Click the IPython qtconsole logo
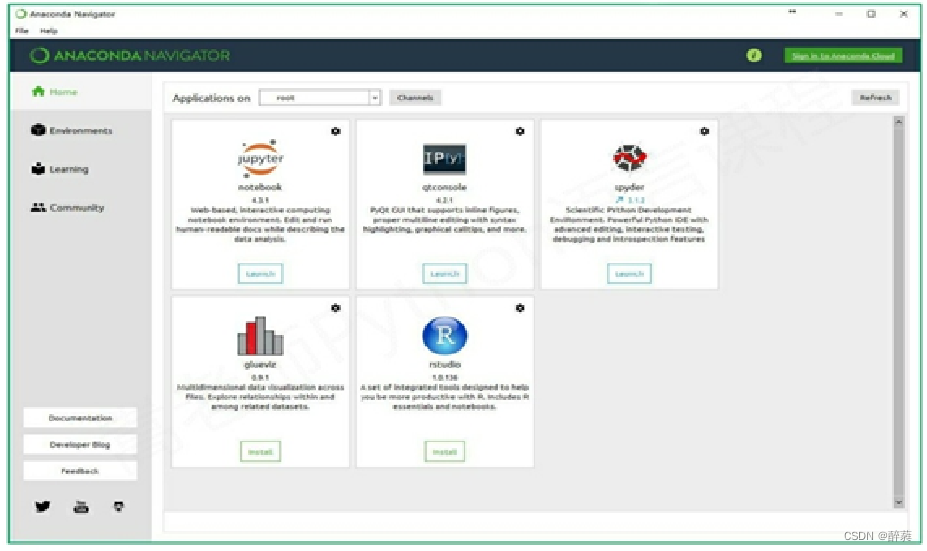Screen dimensions: 927x551 click(x=445, y=158)
